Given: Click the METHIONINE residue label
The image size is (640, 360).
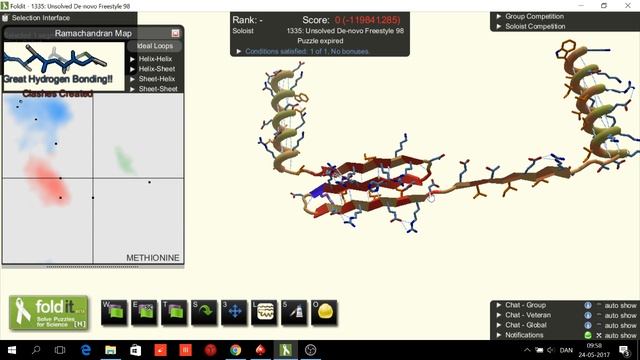Looking at the screenshot, I should click(153, 258).
